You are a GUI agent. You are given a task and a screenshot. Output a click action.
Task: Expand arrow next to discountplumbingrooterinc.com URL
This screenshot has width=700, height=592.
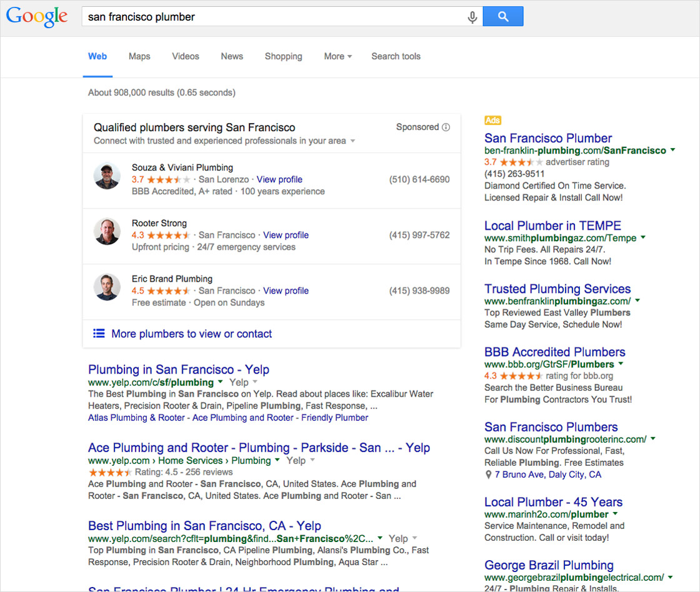(653, 438)
